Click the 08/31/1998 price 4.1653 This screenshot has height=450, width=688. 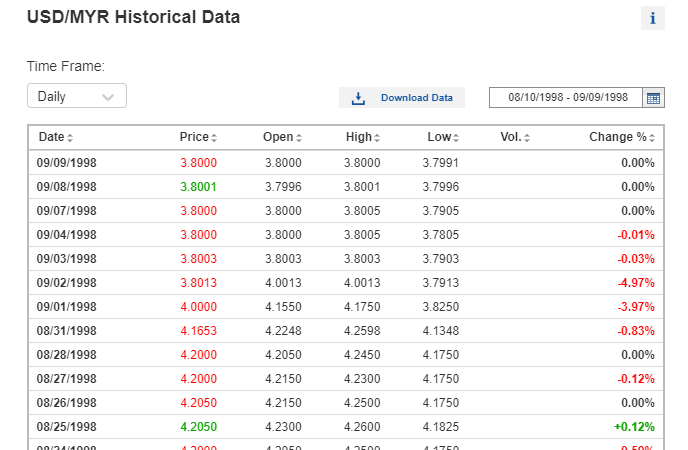[x=198, y=331]
